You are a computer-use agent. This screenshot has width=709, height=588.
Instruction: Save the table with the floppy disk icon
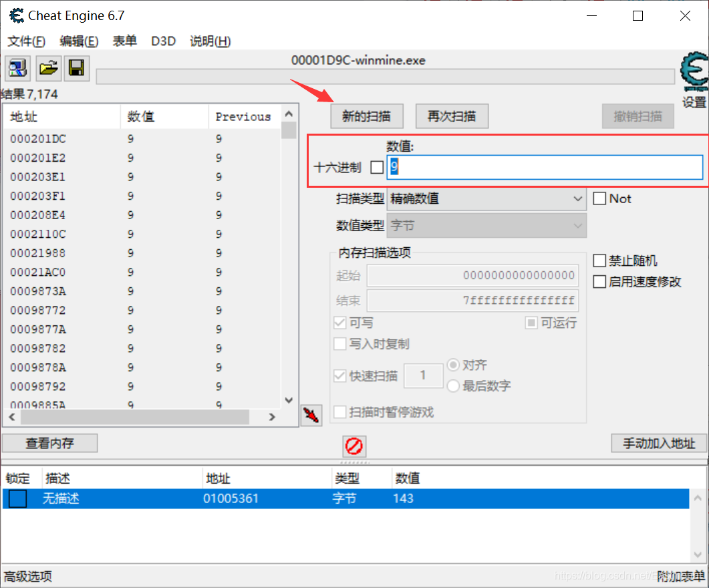pos(76,68)
